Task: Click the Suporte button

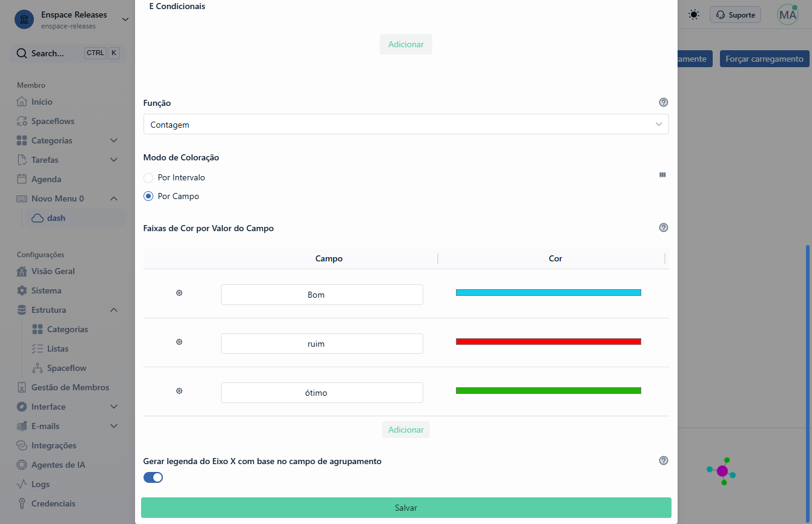Action: 736,15
